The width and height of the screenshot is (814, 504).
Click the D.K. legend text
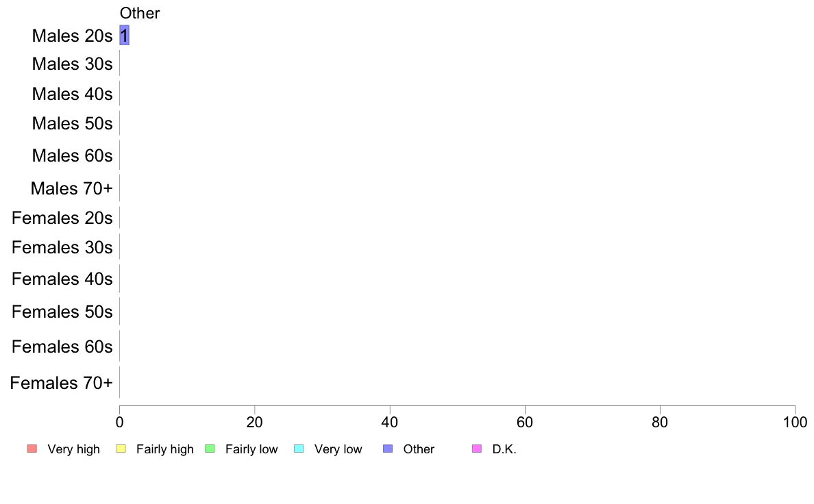click(x=504, y=449)
